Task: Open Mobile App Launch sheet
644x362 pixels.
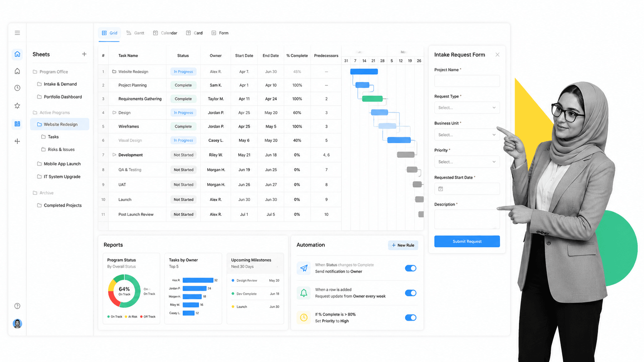Action: click(x=59, y=164)
